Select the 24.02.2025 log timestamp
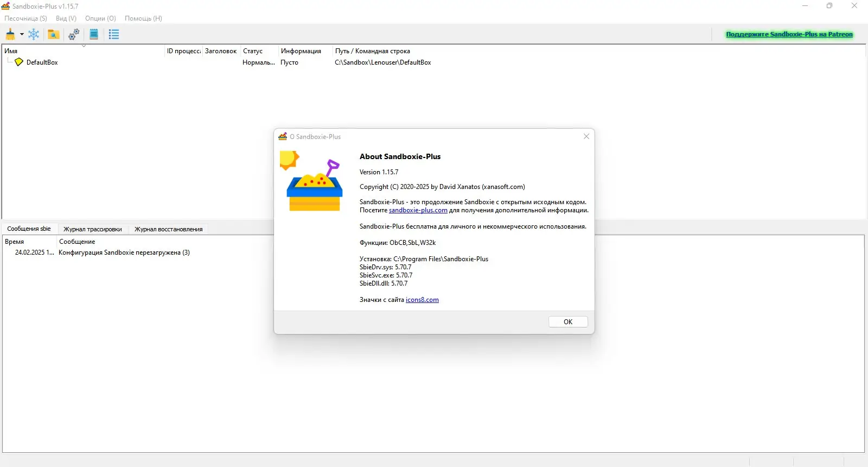868x467 pixels. 35,253
